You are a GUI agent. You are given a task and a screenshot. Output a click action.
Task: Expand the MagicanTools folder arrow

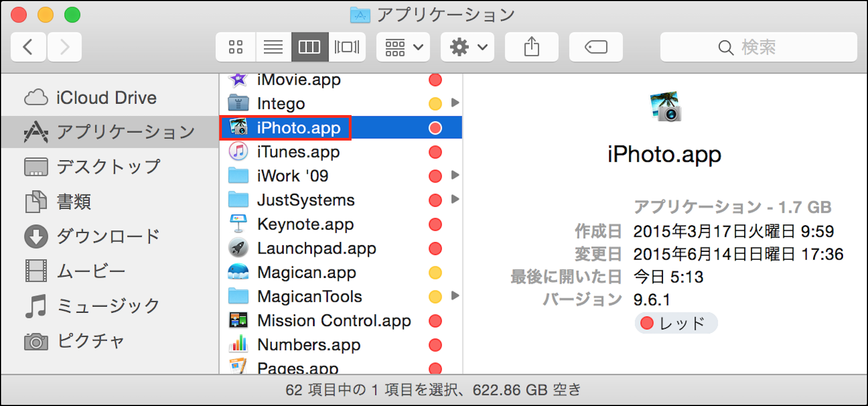click(x=455, y=296)
